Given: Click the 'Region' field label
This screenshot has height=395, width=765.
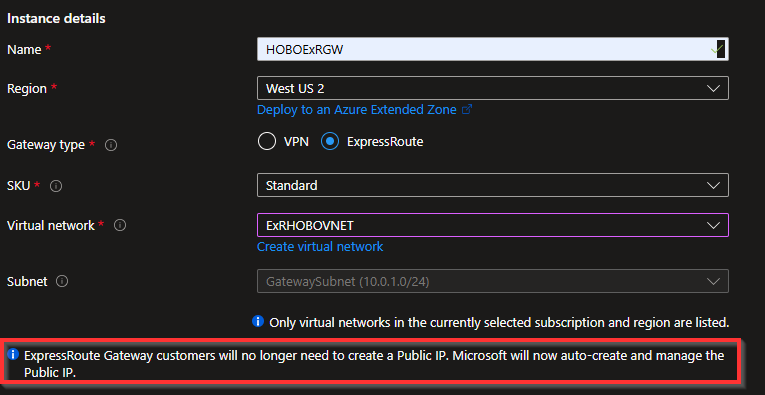Looking at the screenshot, I should [x=27, y=89].
